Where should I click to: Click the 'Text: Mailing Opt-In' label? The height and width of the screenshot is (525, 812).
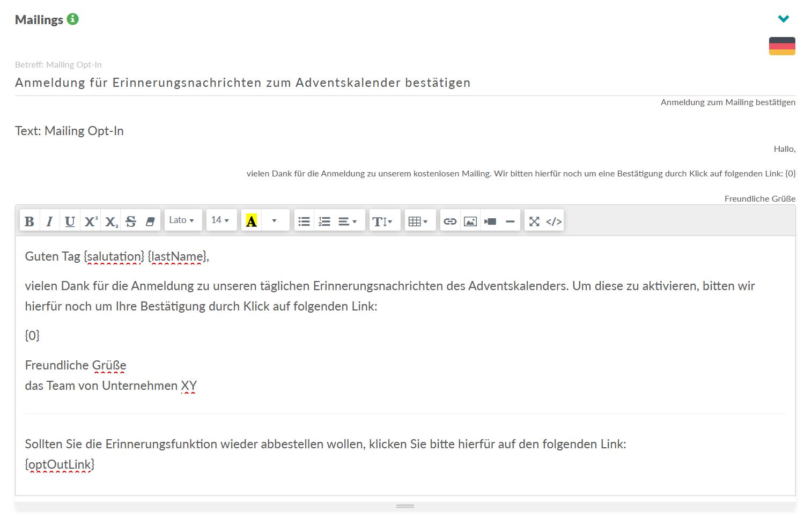(x=69, y=131)
